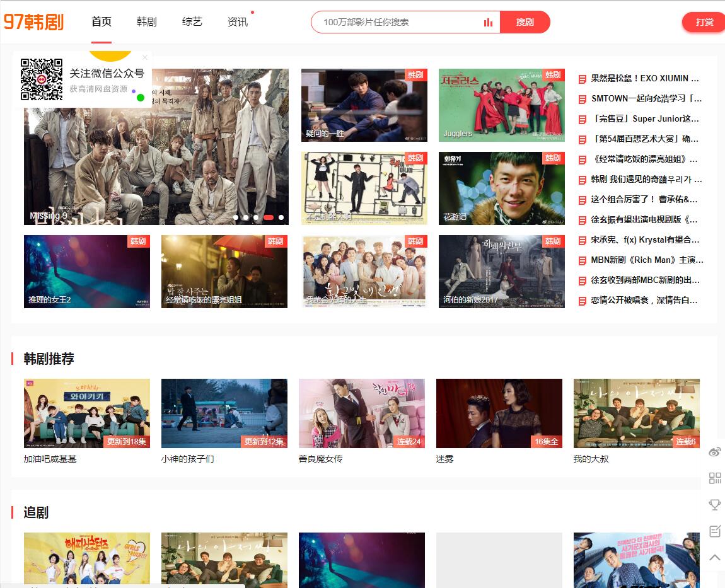The width and height of the screenshot is (725, 588).
Task: Click news icon beside 果然是松鼠 EXO XIUMIN
Action: coord(583,79)
